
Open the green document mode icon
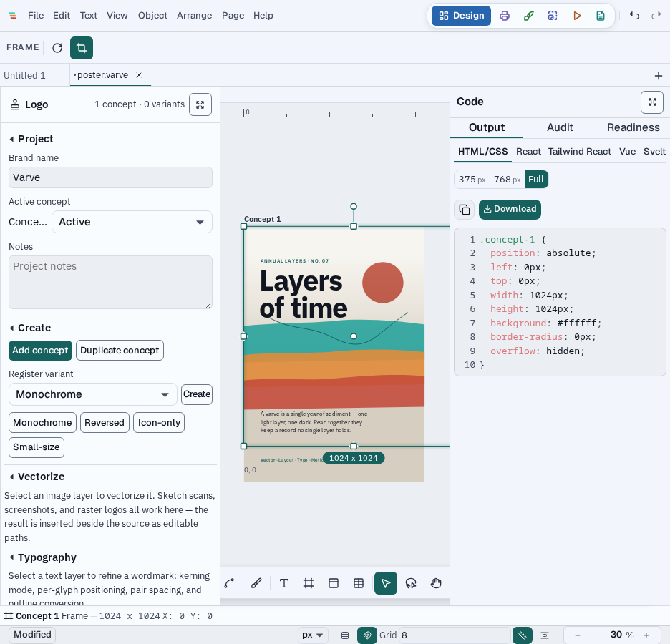(x=601, y=16)
